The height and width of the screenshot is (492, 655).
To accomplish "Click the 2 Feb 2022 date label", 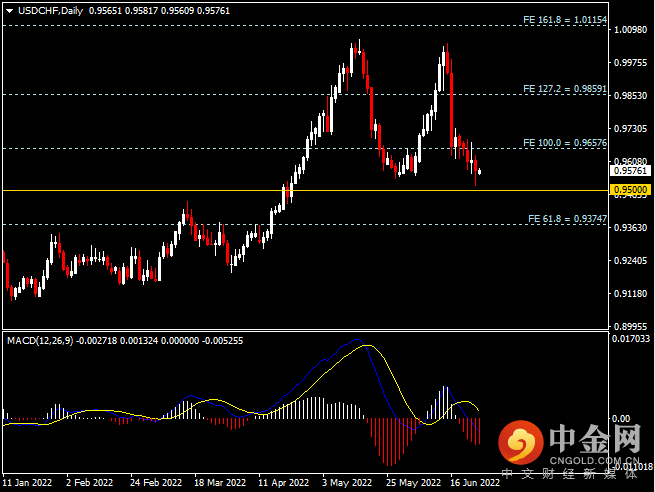I will click(89, 483).
